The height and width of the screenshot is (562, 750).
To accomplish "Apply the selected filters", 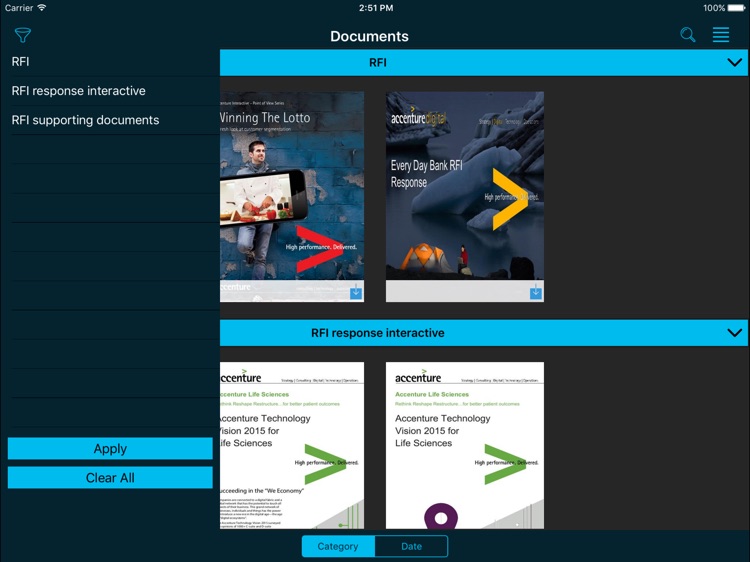I will click(110, 449).
